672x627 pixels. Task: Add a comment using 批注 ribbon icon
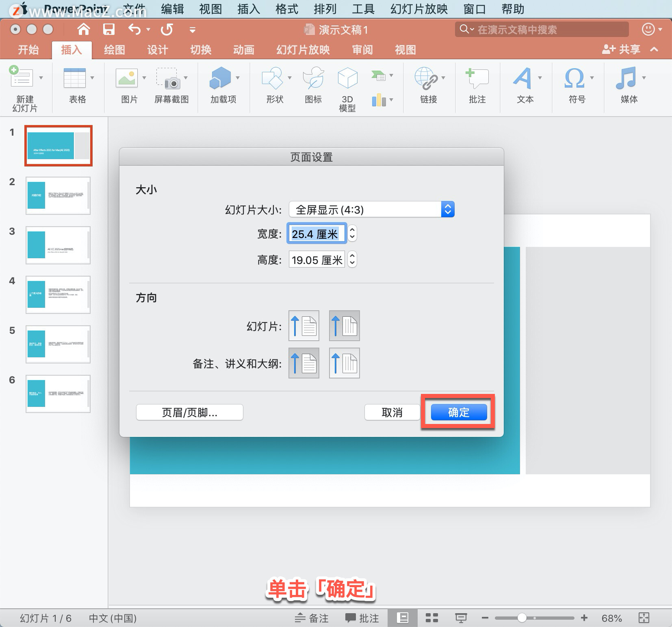pos(477,78)
